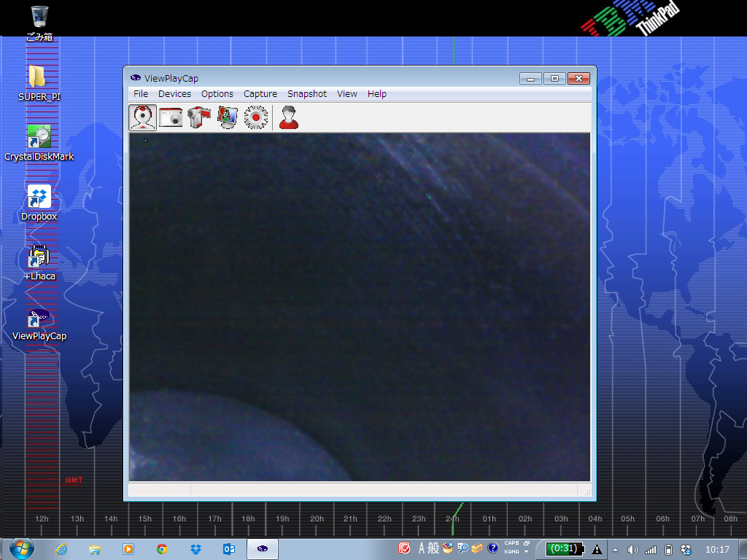747x560 pixels.
Task: Open the Help menu
Action: coord(377,94)
